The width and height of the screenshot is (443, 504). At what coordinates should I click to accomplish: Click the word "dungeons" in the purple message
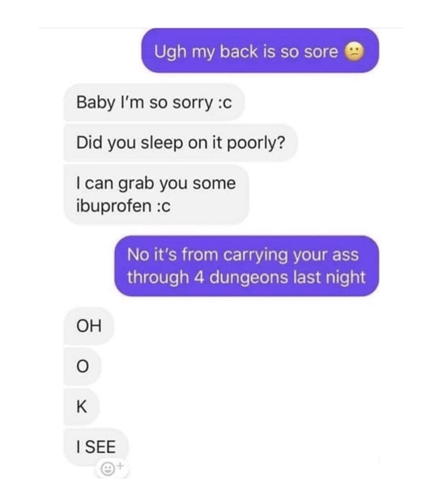pos(249,277)
